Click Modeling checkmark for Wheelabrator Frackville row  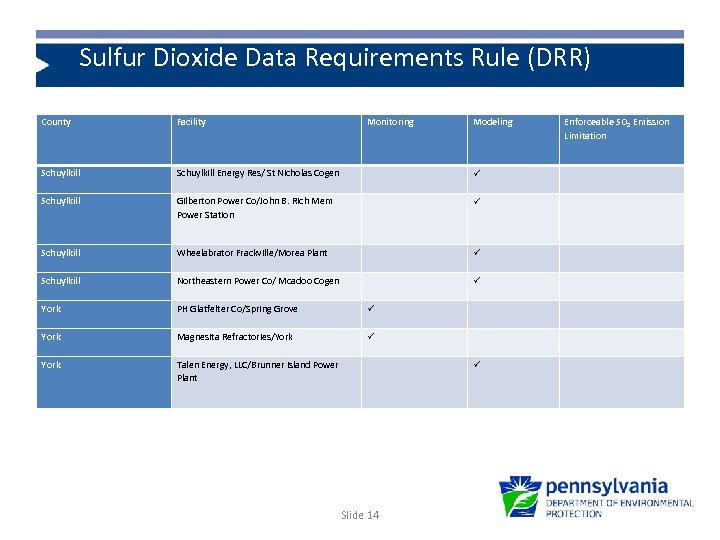click(477, 252)
